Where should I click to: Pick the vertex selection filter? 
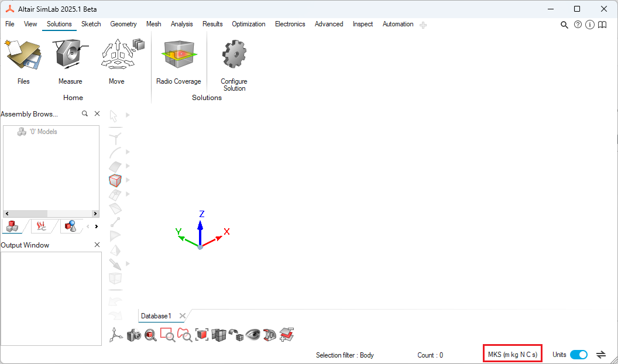point(115,138)
